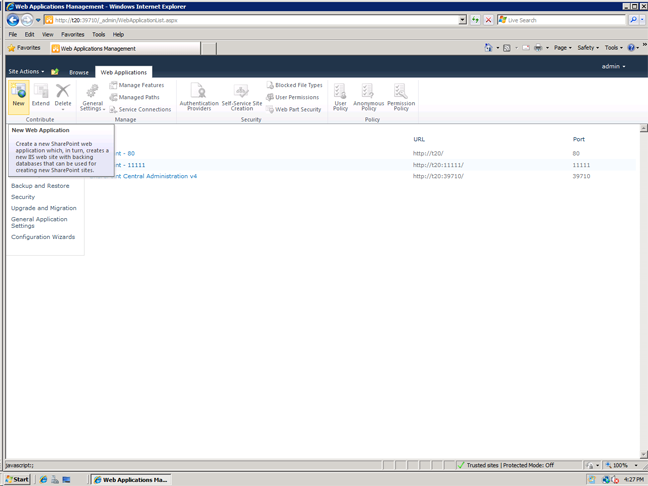Open the Page command bar menu
Viewport: 648px width, 486px height.
(x=562, y=48)
